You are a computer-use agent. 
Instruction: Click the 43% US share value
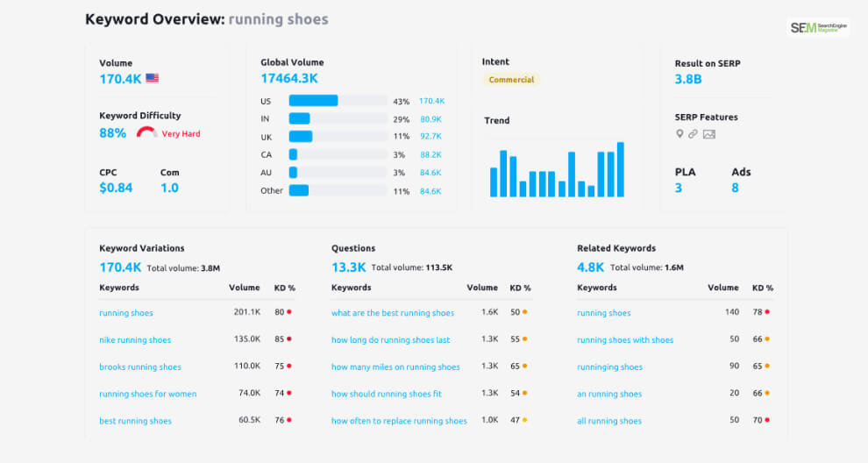(x=402, y=102)
